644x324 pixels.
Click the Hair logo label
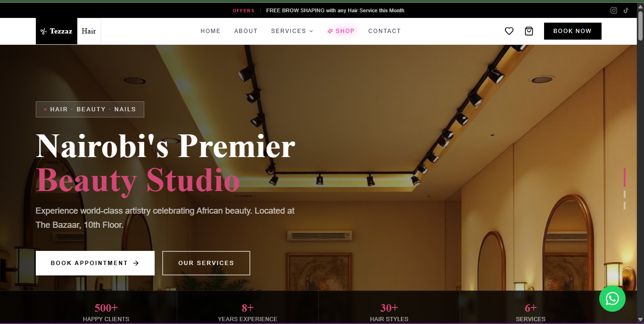tap(89, 31)
